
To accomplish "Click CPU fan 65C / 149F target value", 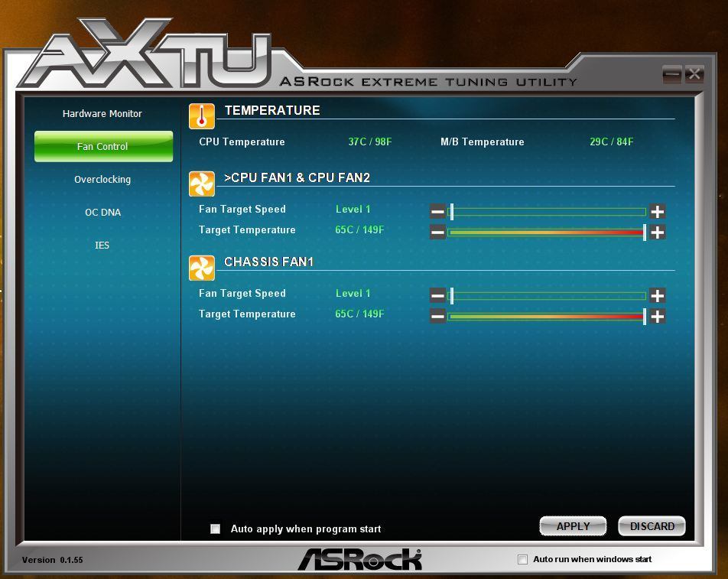I will click(x=360, y=229).
